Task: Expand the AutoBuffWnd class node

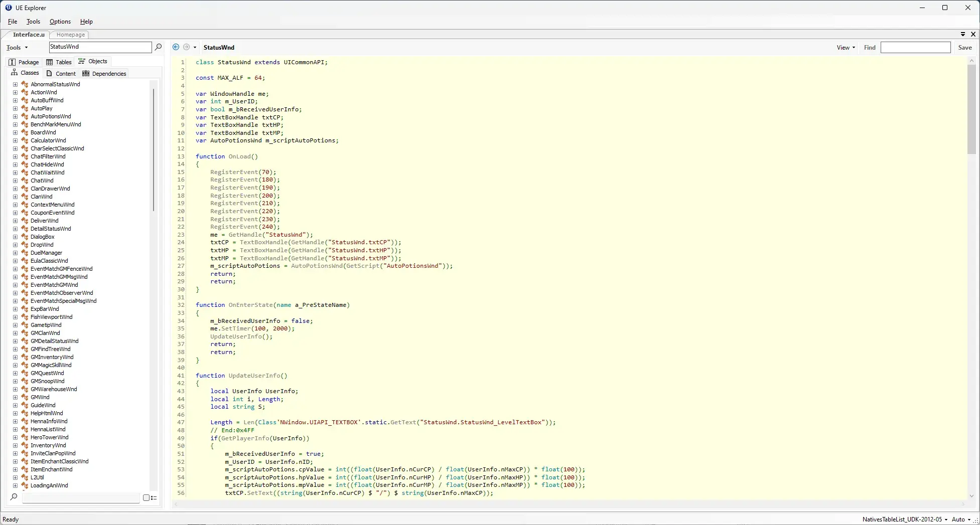Action: (15, 100)
